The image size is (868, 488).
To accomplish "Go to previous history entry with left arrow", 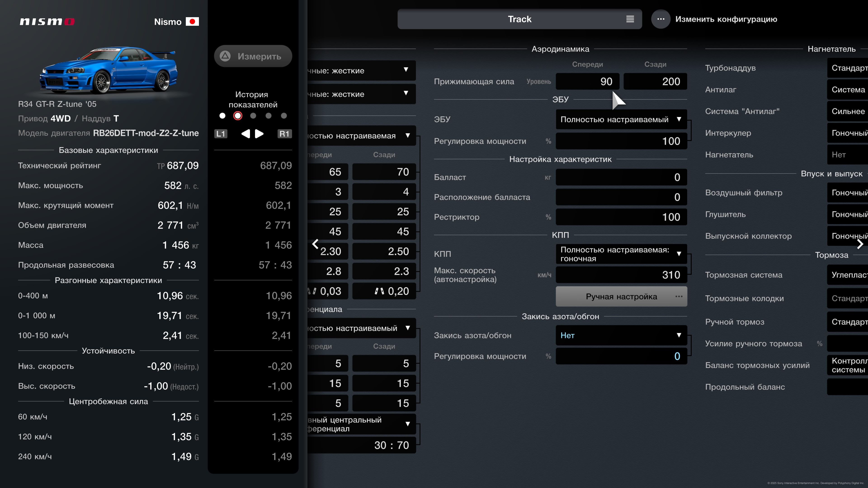I will click(246, 134).
